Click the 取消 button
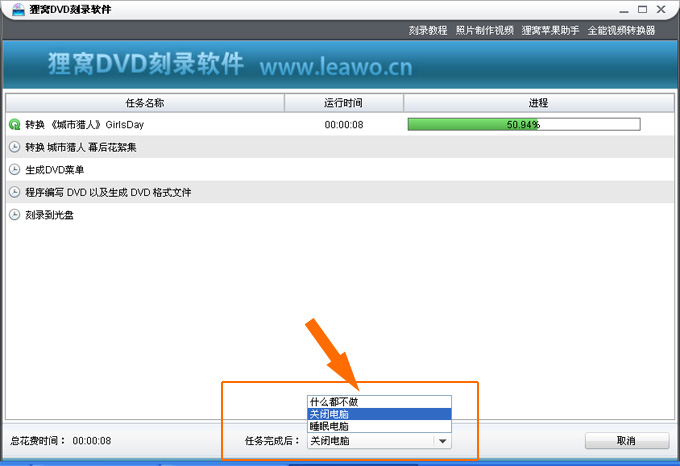The width and height of the screenshot is (680, 466). click(x=626, y=440)
